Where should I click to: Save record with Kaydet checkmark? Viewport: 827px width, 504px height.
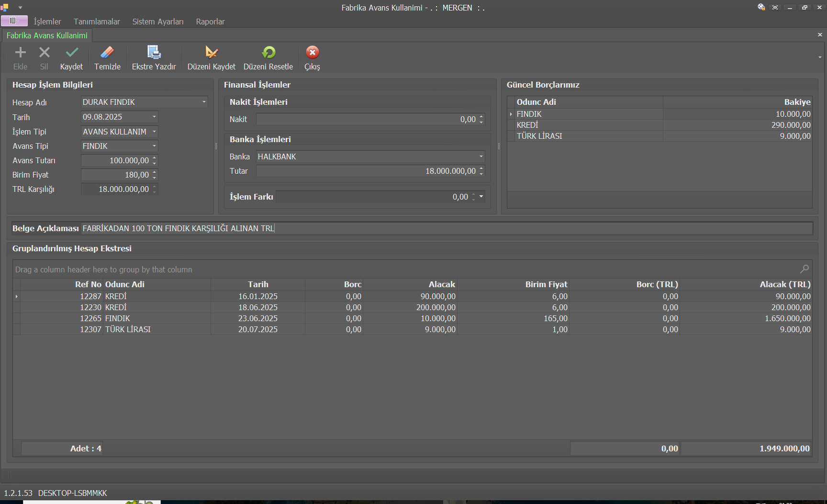[72, 53]
